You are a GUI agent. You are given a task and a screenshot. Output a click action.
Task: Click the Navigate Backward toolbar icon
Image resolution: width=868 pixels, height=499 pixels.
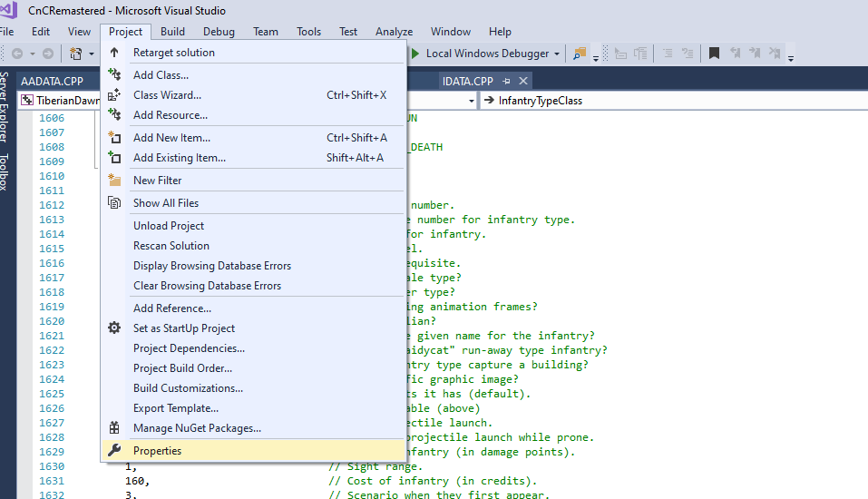pyautogui.click(x=18, y=54)
